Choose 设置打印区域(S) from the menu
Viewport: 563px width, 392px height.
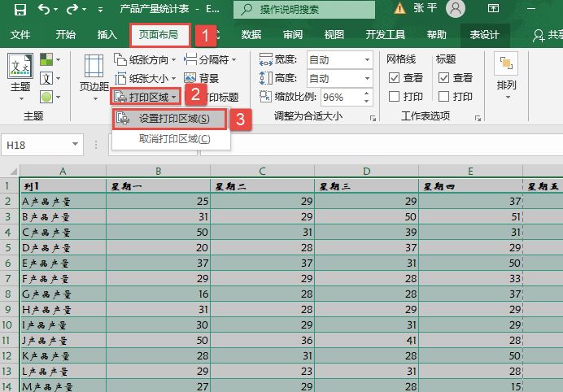pos(170,119)
